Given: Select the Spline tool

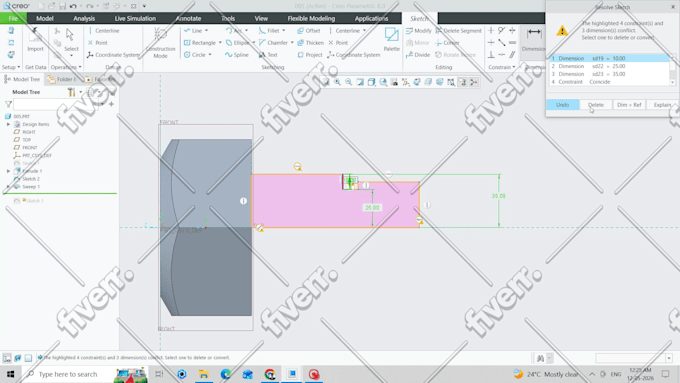Looking at the screenshot, I should (237, 55).
